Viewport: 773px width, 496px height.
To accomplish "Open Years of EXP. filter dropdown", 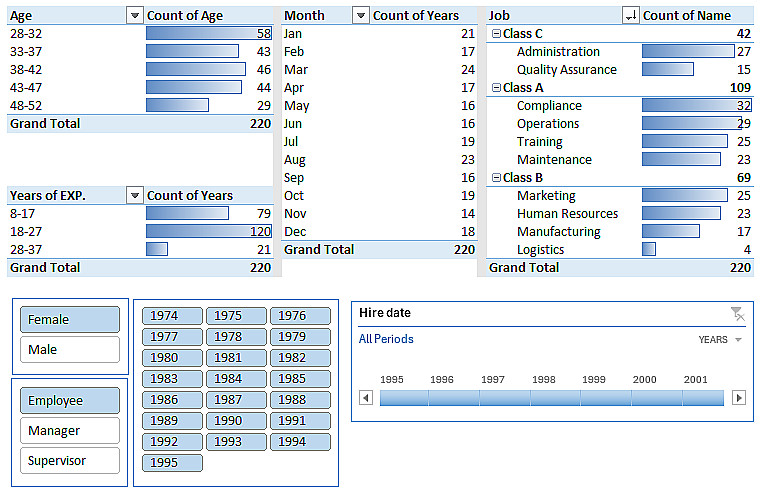I will click(x=135, y=196).
